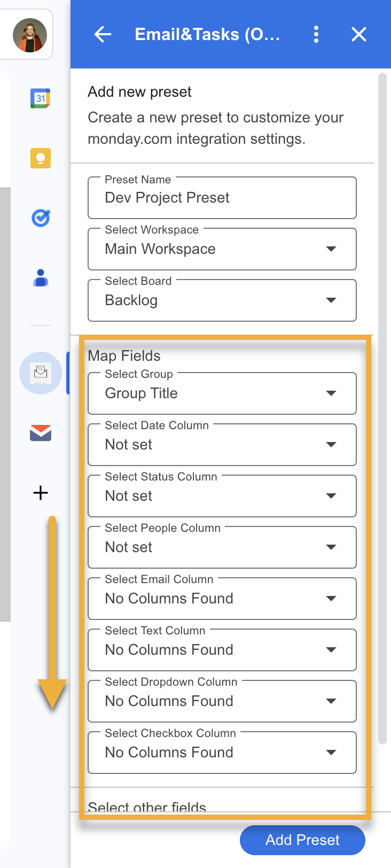
Task: Expand the Select Workspace dropdown
Action: pos(222,249)
